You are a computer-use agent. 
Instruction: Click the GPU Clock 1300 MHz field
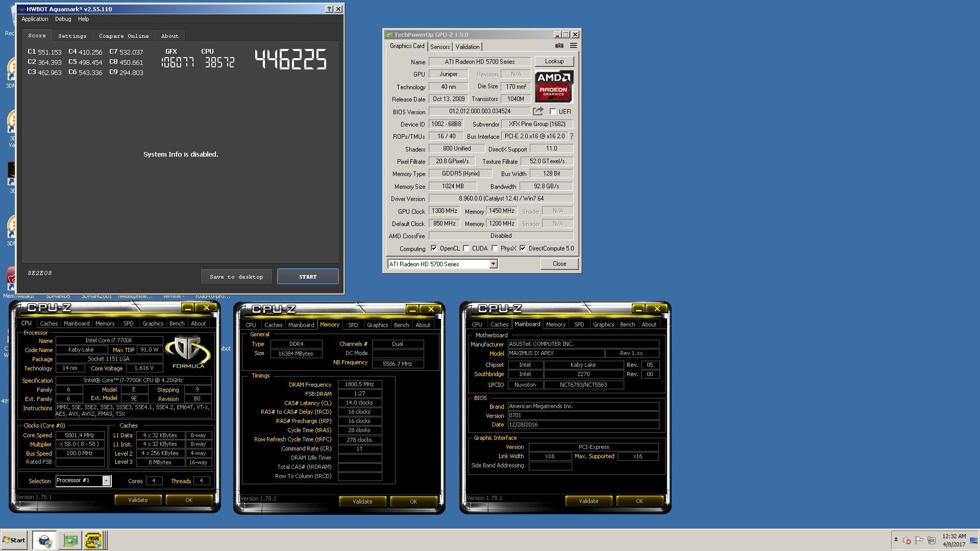pyautogui.click(x=445, y=211)
